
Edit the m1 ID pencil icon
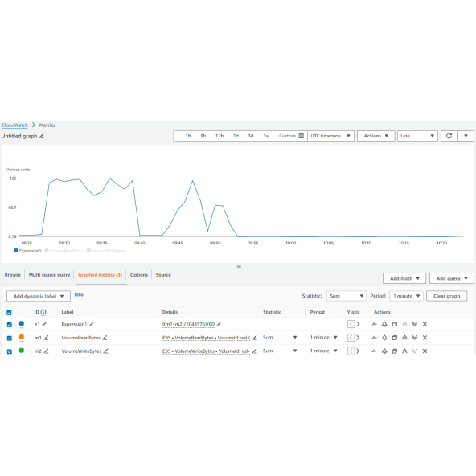click(46, 338)
